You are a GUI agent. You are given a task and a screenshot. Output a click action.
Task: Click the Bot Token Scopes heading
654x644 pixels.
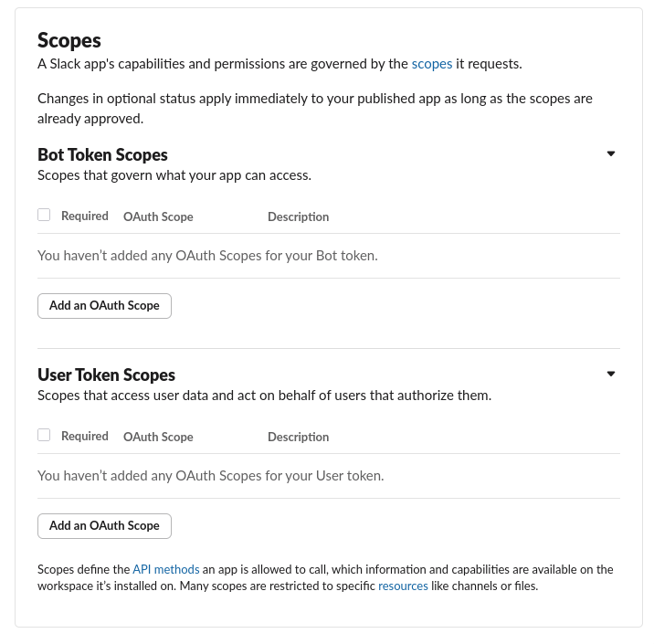(102, 154)
